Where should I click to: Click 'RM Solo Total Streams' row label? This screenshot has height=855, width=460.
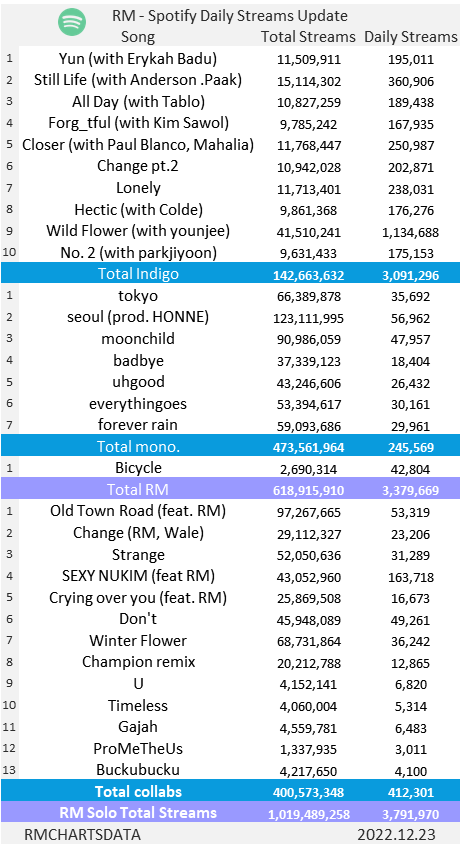(138, 812)
